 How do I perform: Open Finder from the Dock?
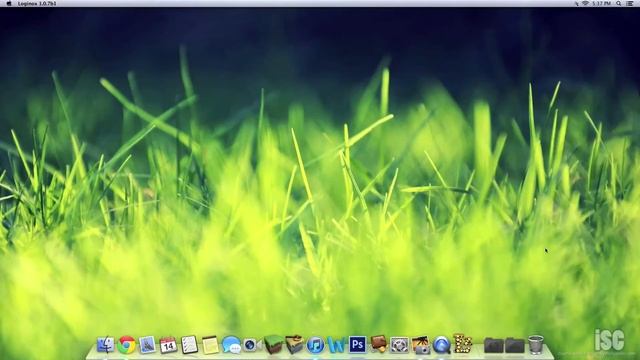(105, 345)
